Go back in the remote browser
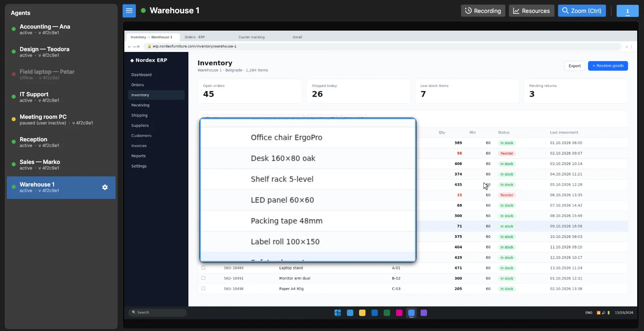Screen dimensions: 644x331 click(130, 47)
